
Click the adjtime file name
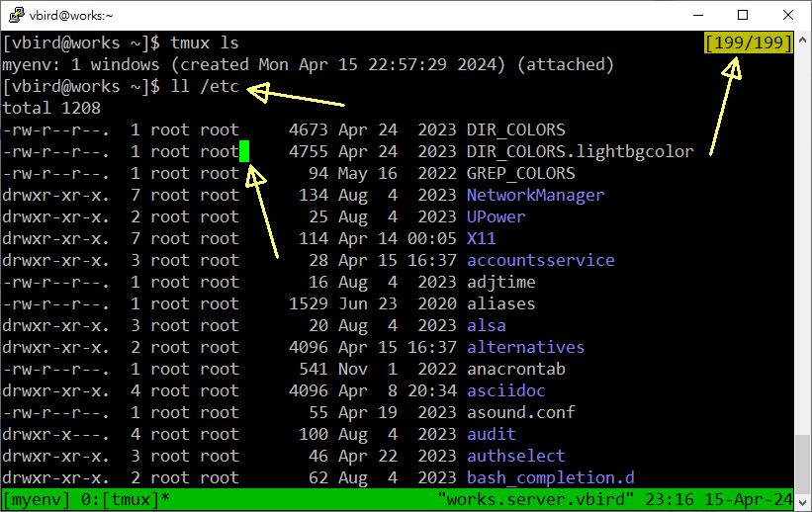(500, 282)
